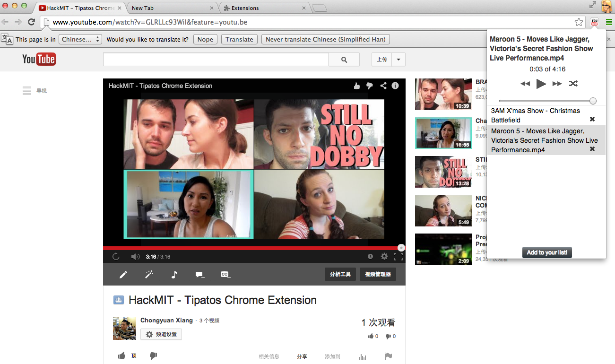
Task: Open the 2:09 suggested video thumbnail
Action: [x=443, y=249]
